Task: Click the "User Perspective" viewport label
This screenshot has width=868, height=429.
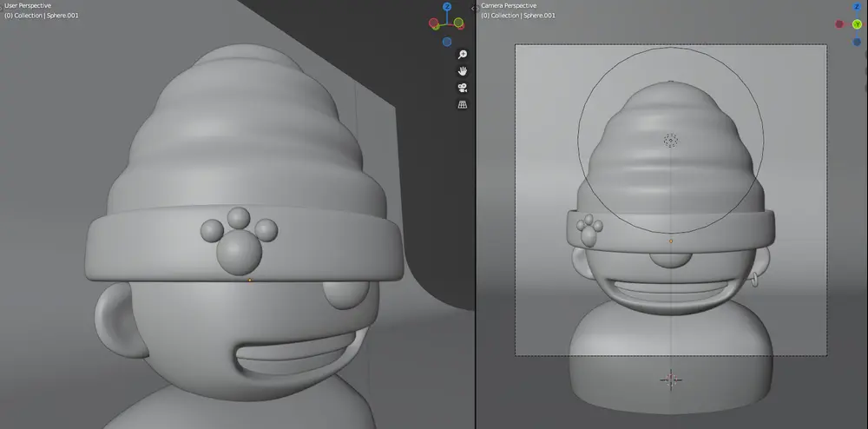Action: click(x=28, y=5)
